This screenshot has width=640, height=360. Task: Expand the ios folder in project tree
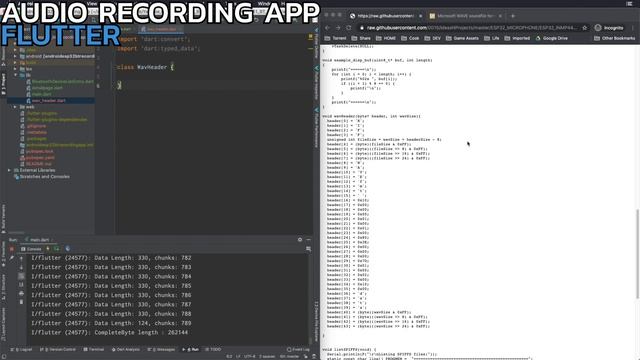point(15,69)
